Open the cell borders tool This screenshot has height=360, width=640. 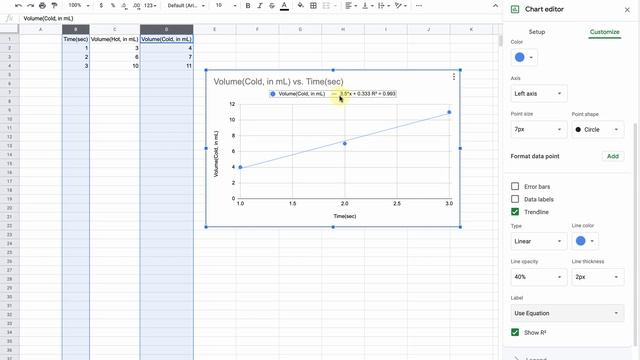click(x=313, y=6)
